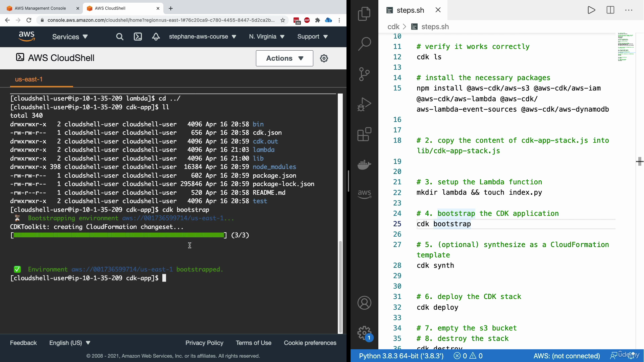Close the steps.sh editor tab

tap(438, 10)
